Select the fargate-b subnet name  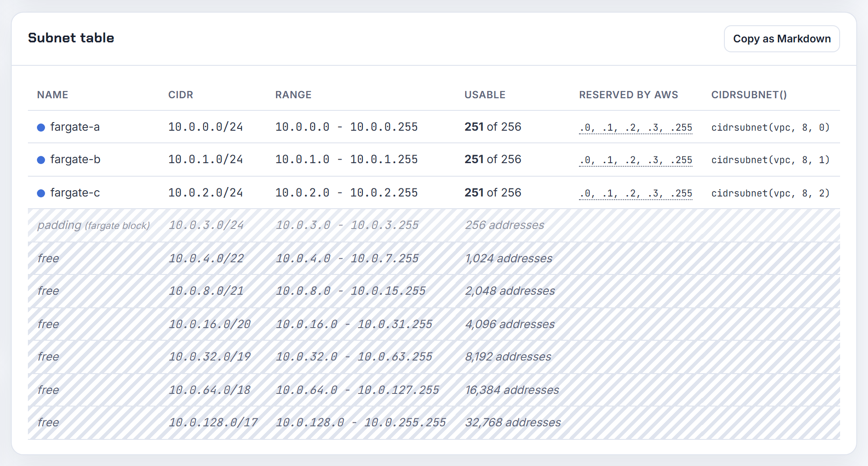(x=75, y=160)
